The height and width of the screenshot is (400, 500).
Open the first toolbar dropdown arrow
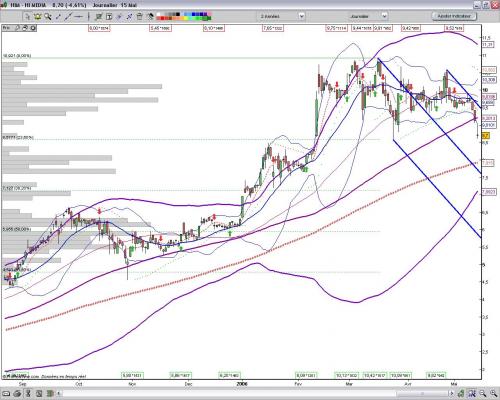point(301,16)
